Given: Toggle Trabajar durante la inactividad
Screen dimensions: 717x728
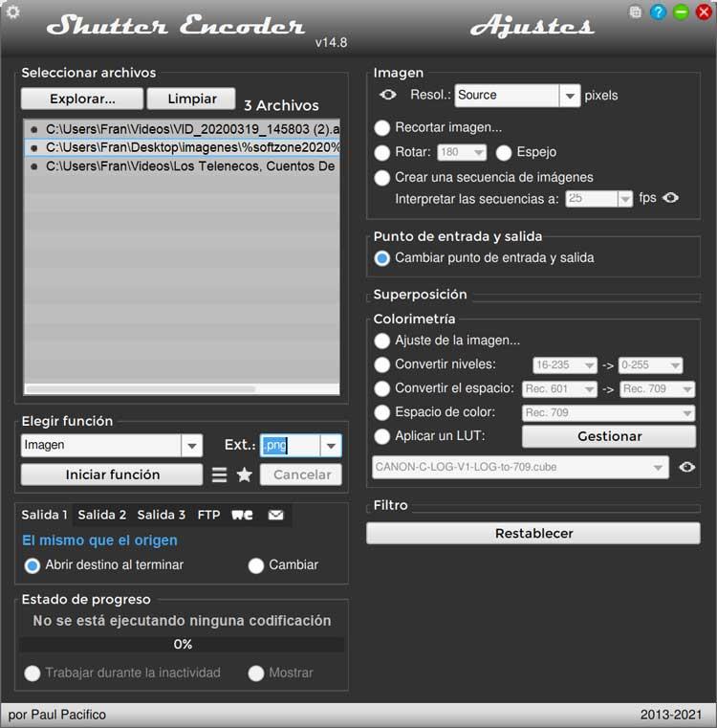Looking at the screenshot, I should pyautogui.click(x=32, y=673).
